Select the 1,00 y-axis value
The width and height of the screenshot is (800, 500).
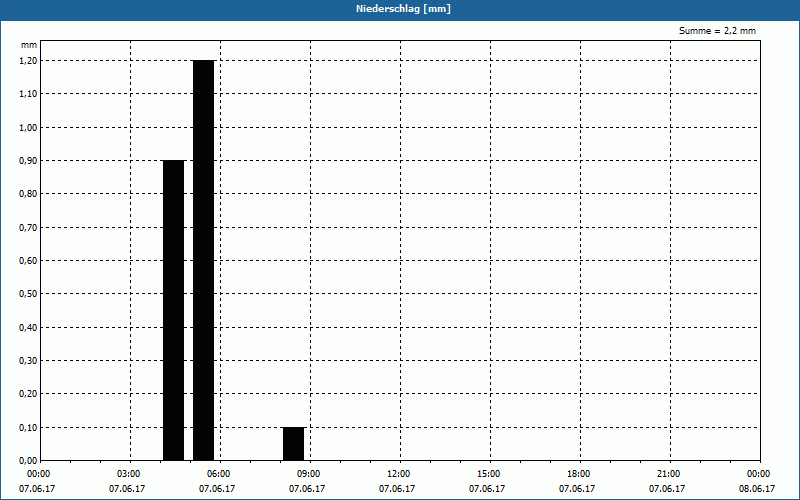29,128
